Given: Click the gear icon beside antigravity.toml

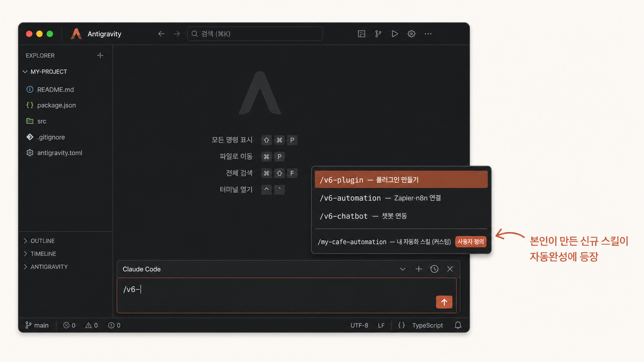Looking at the screenshot, I should click(x=30, y=153).
